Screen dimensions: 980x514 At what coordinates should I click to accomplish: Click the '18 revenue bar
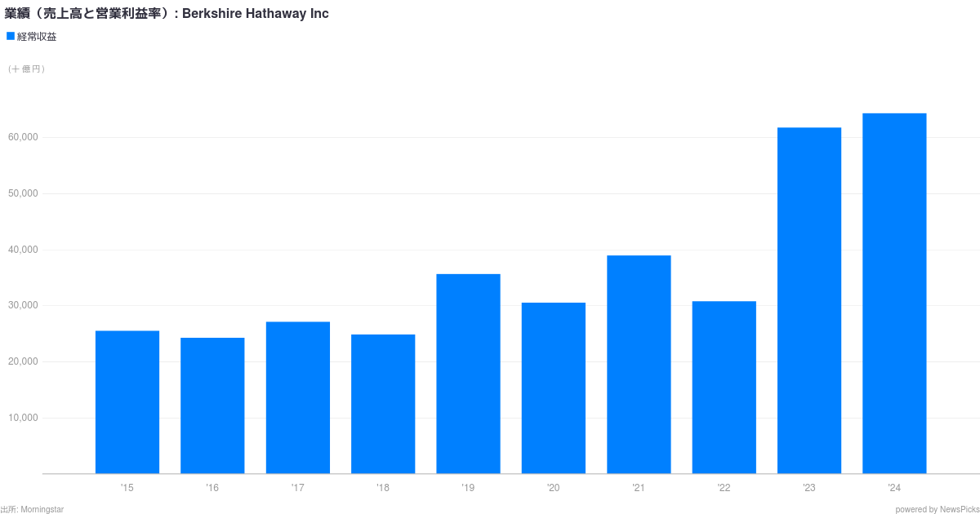tap(383, 404)
